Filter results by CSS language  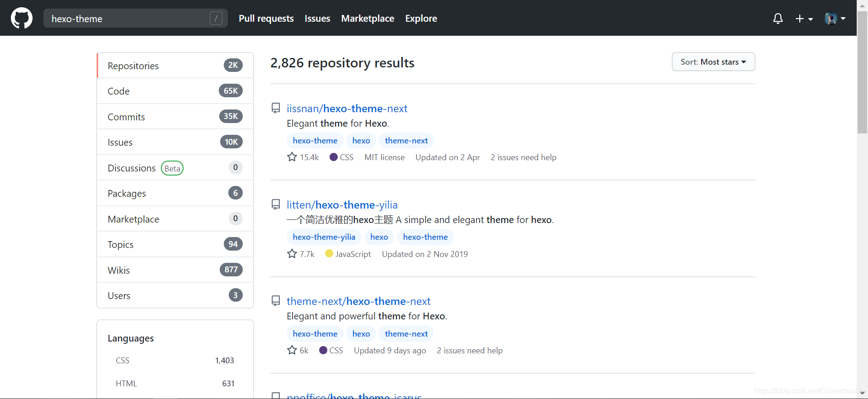175,361
